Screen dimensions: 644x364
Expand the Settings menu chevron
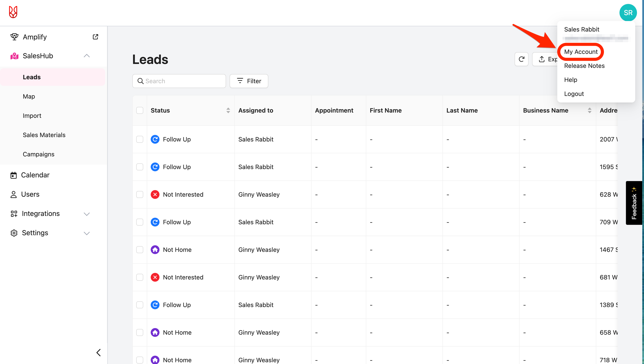[x=87, y=233]
